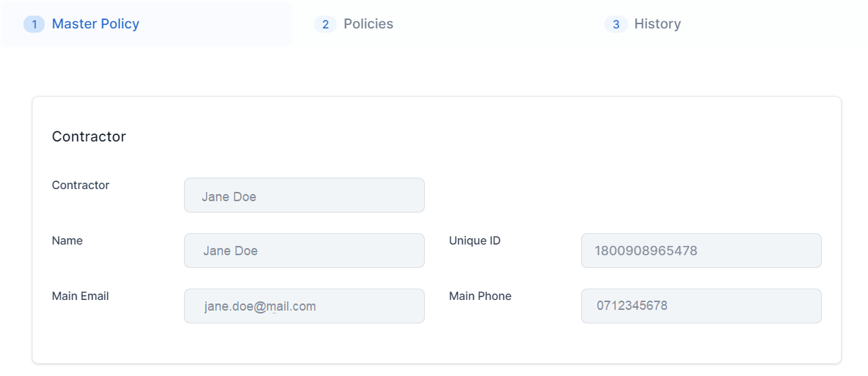Click the 'Main Phone' field label

[x=480, y=296]
